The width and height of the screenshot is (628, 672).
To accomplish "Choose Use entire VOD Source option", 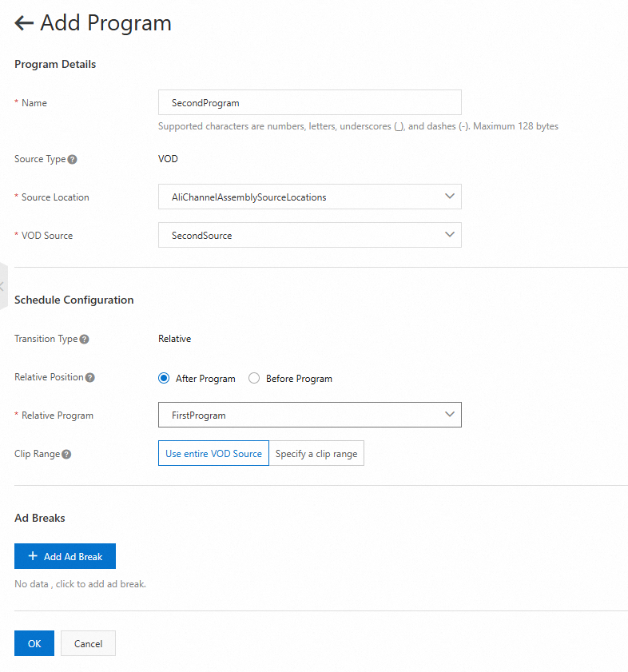I will pyautogui.click(x=213, y=453).
